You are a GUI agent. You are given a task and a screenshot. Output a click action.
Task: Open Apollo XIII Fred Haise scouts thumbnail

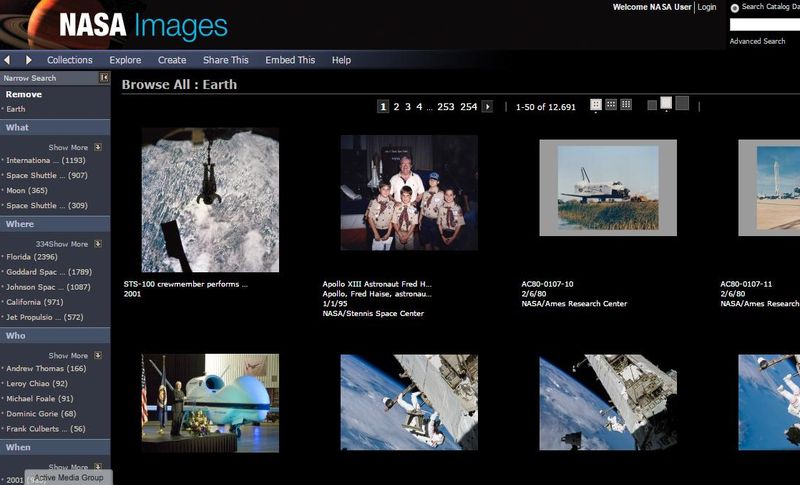pos(409,193)
